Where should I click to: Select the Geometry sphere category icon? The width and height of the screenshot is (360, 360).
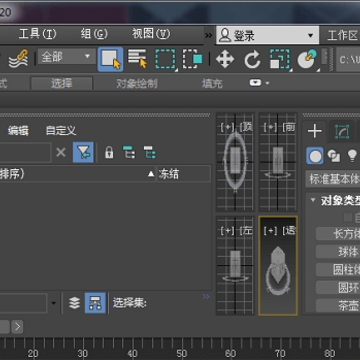tap(315, 156)
